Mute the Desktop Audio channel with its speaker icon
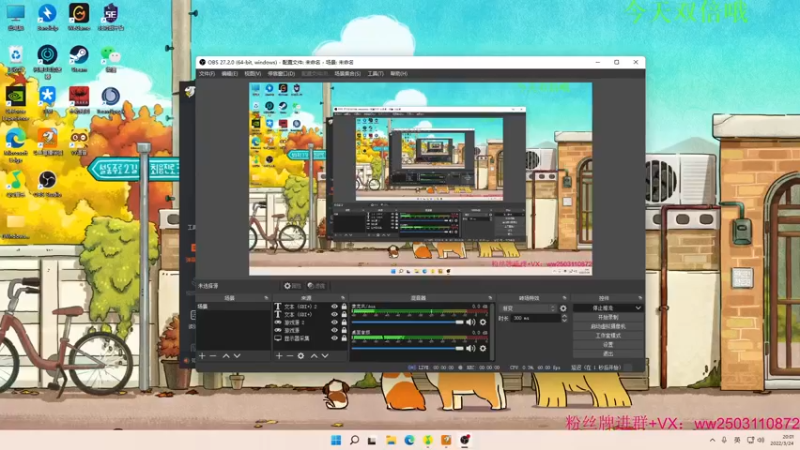 (470, 348)
